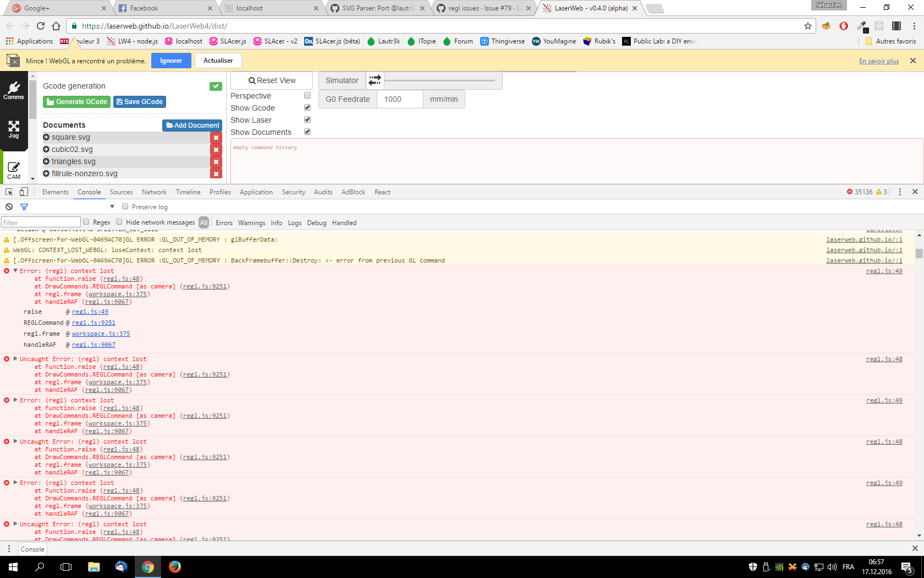Image resolution: width=924 pixels, height=578 pixels.
Task: Collapse the first regl context lost error
Action: 15,271
